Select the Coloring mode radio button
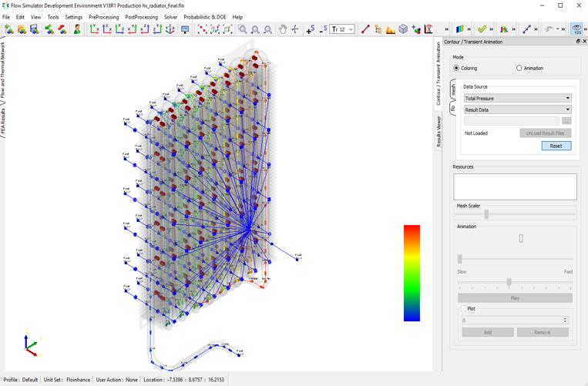The height and width of the screenshot is (386, 588). point(456,69)
